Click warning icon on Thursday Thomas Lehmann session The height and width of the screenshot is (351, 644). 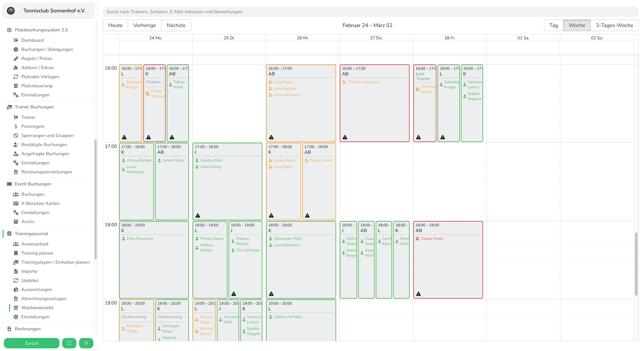345,137
